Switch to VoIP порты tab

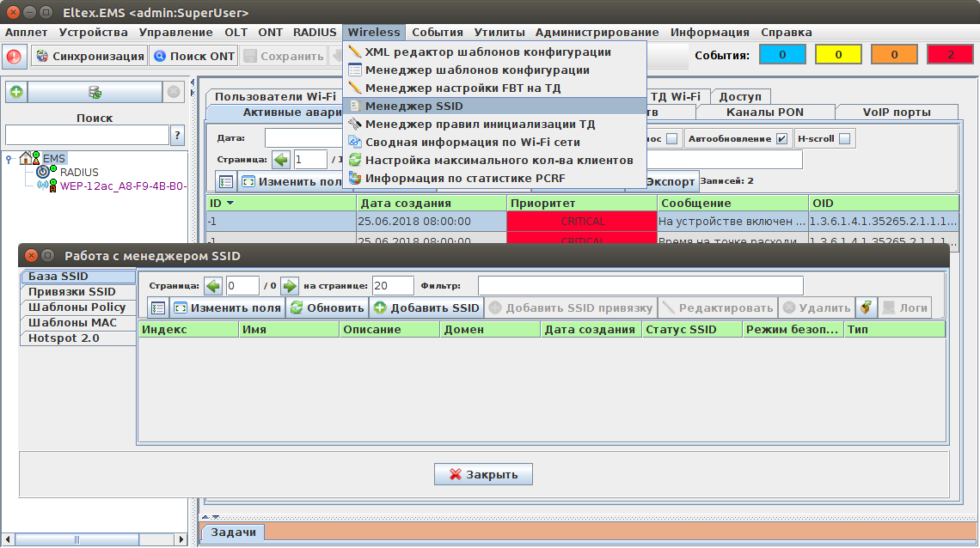pos(897,113)
